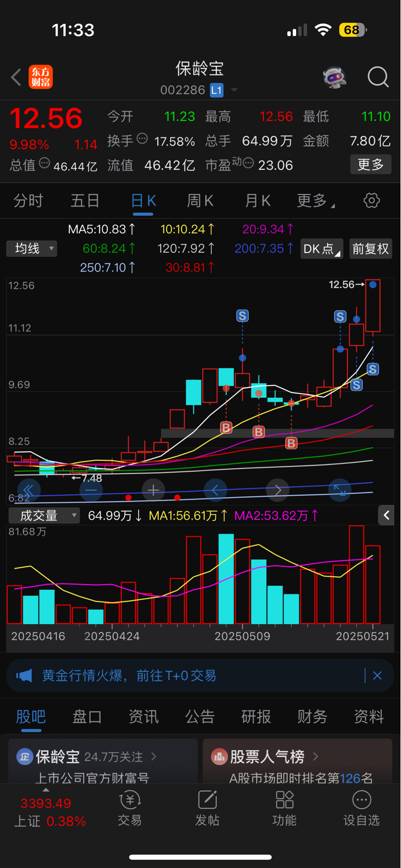Open info icon beside 换手
401x868 pixels.
(142, 139)
